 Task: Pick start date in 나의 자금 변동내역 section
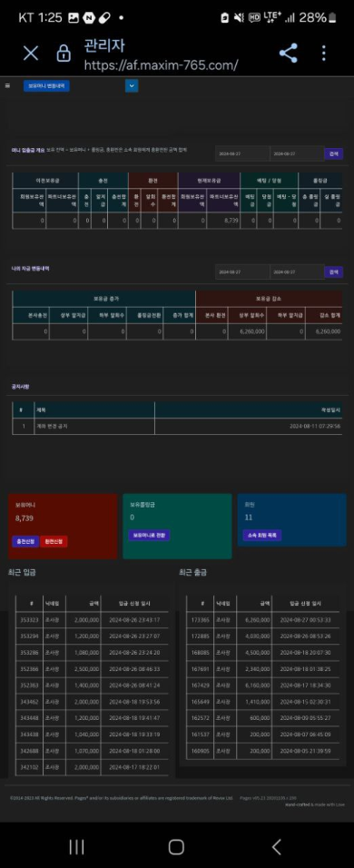tap(241, 271)
